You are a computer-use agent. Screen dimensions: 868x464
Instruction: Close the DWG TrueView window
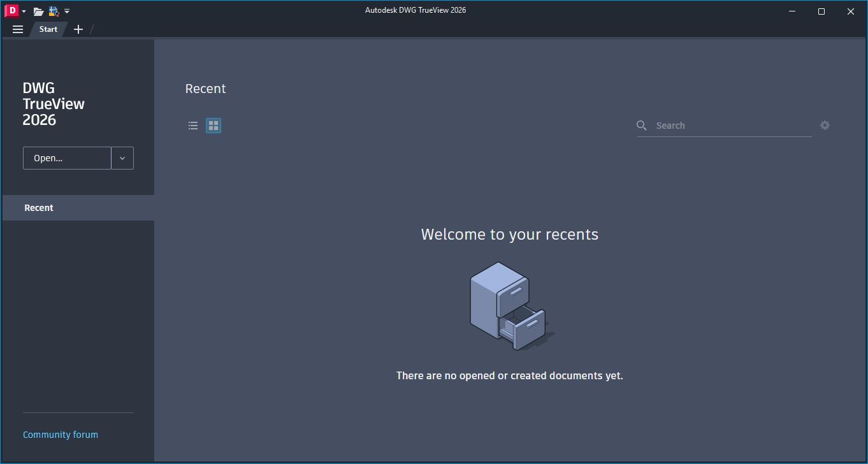[851, 11]
